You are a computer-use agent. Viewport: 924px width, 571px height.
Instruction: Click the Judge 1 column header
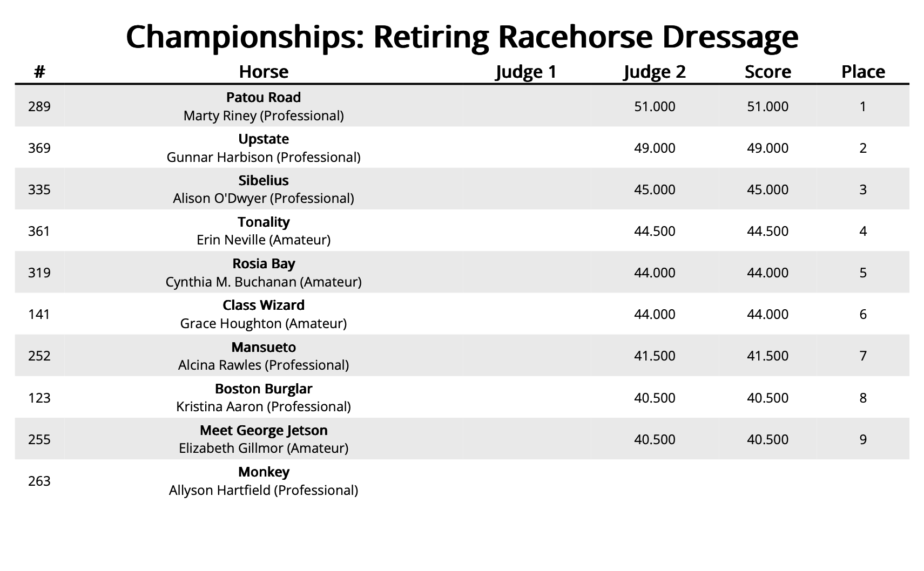[525, 72]
